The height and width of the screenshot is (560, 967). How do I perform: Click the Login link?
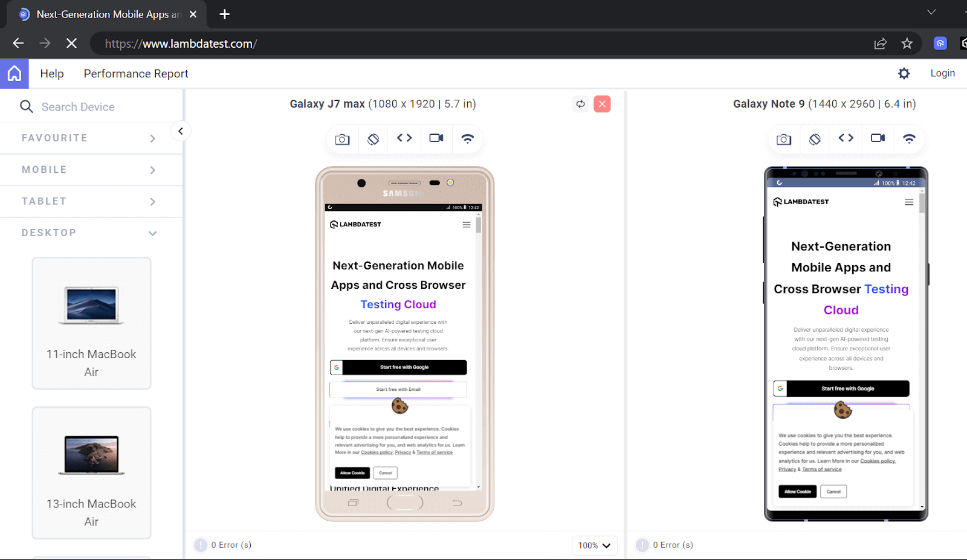pyautogui.click(x=942, y=72)
